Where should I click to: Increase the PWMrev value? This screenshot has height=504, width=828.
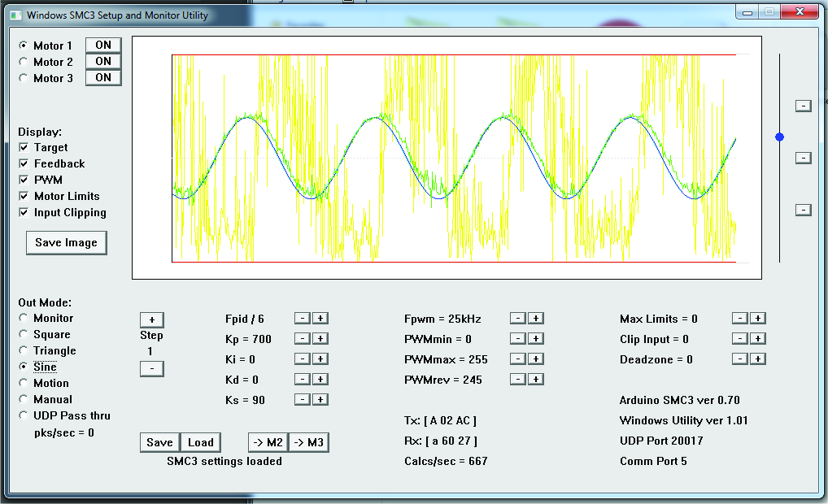click(x=536, y=379)
